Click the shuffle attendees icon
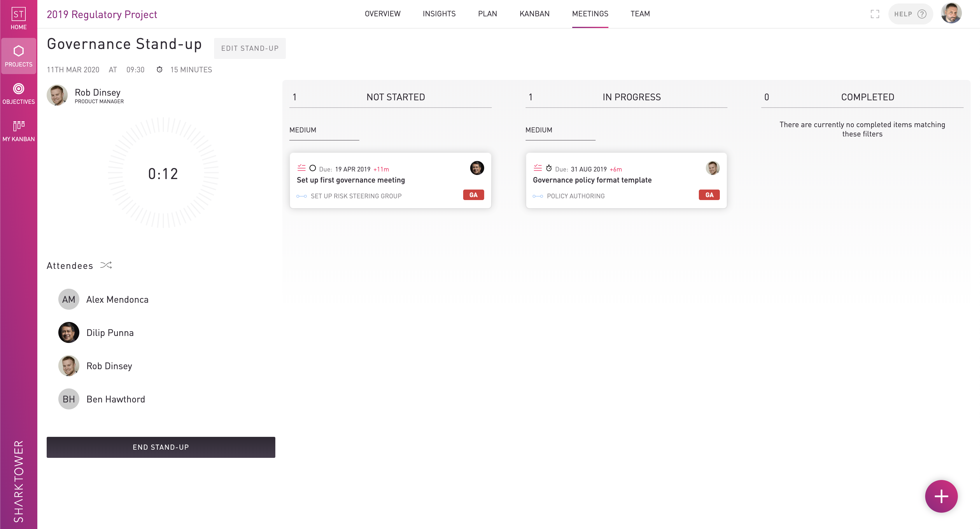980x529 pixels. pos(106,265)
